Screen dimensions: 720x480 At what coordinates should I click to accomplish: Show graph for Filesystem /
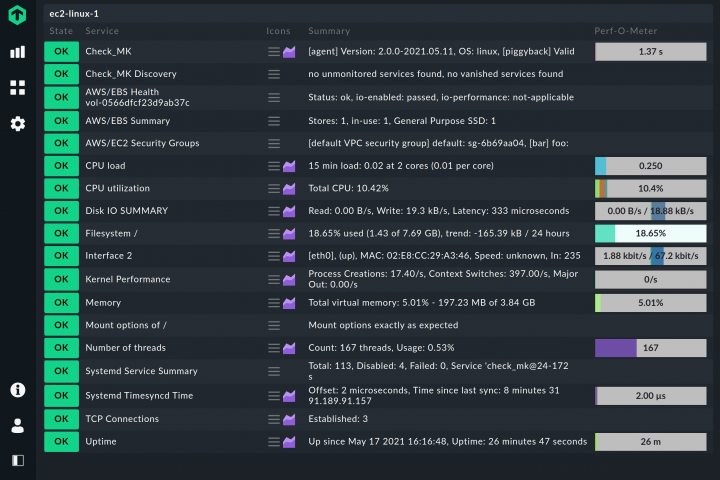[x=289, y=233]
